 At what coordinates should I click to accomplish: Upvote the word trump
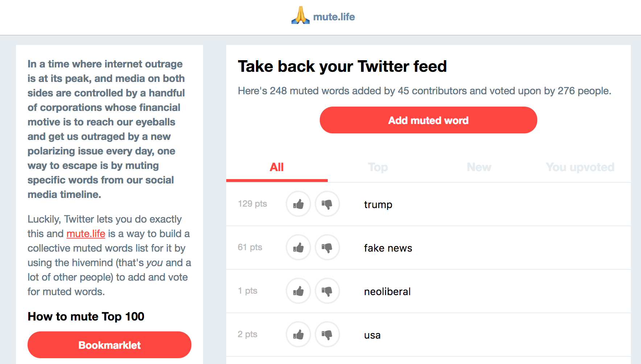click(298, 204)
